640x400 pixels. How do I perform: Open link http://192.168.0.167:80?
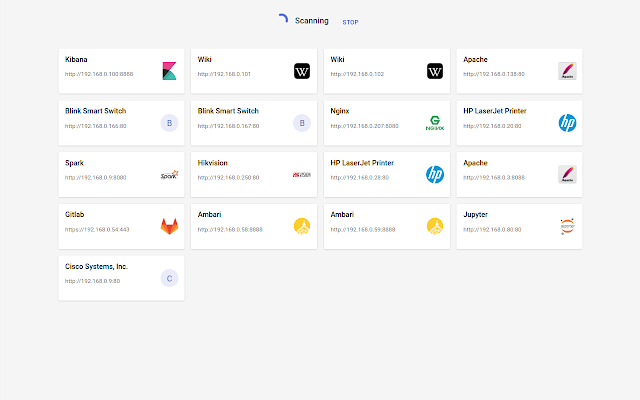coord(228,126)
